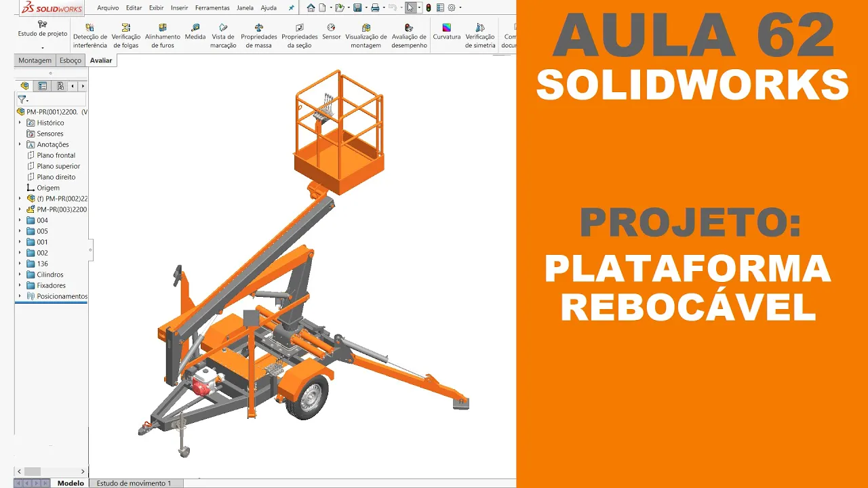Open Propriedades da seção
Viewport: 868px width, 488px height.
click(300, 36)
